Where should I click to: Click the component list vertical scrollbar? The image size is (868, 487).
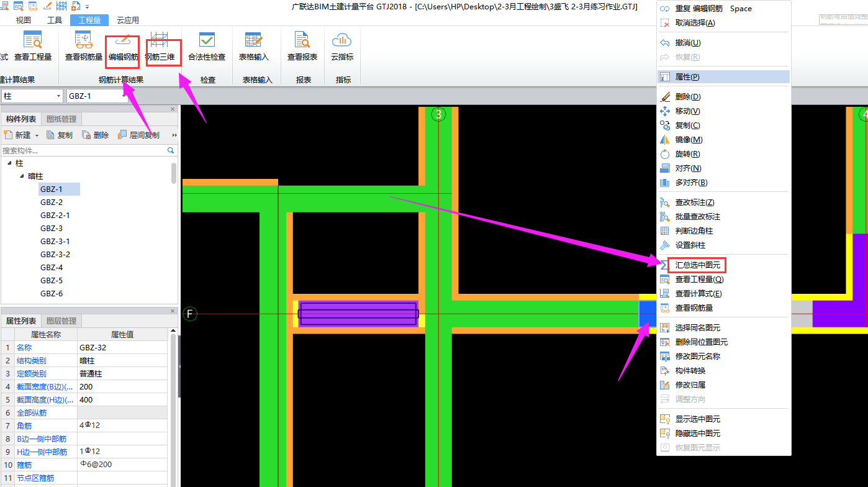tap(174, 173)
